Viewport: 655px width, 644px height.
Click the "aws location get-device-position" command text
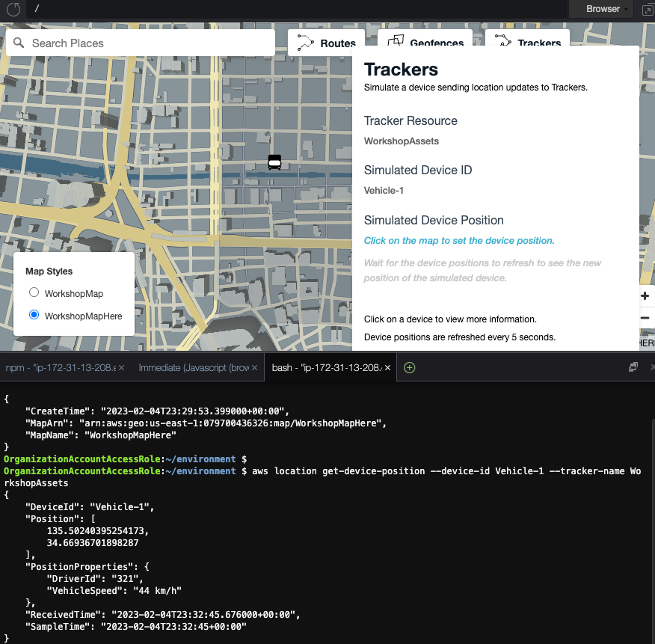(x=339, y=471)
